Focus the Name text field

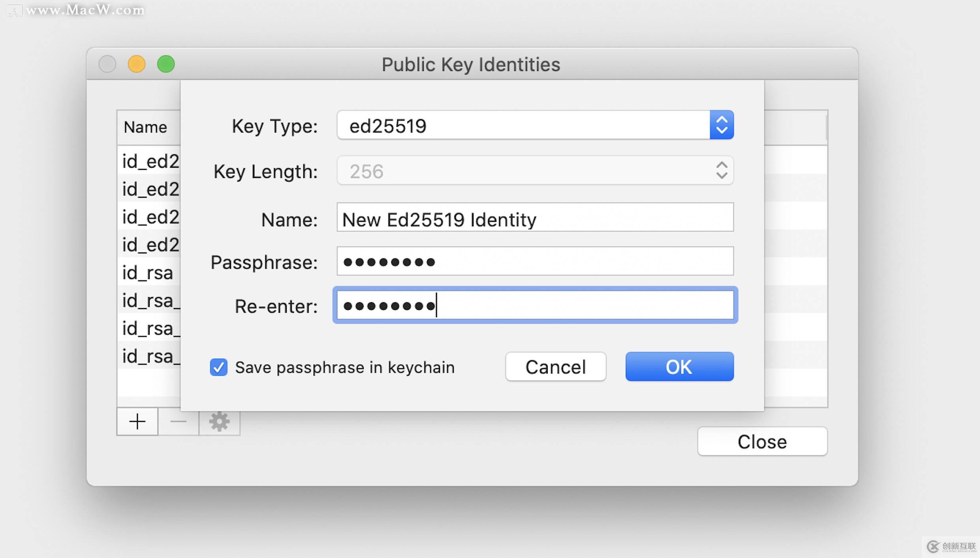click(535, 217)
